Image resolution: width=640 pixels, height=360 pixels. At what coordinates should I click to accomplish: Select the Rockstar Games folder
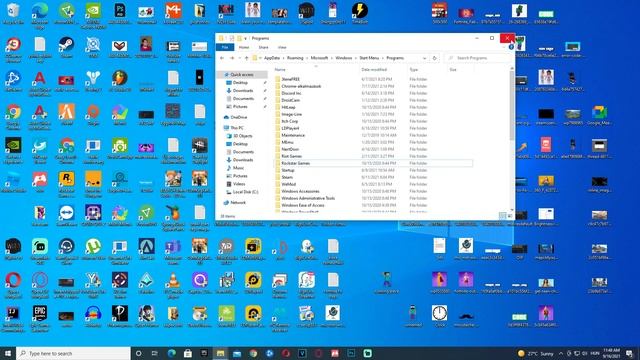(373, 163)
